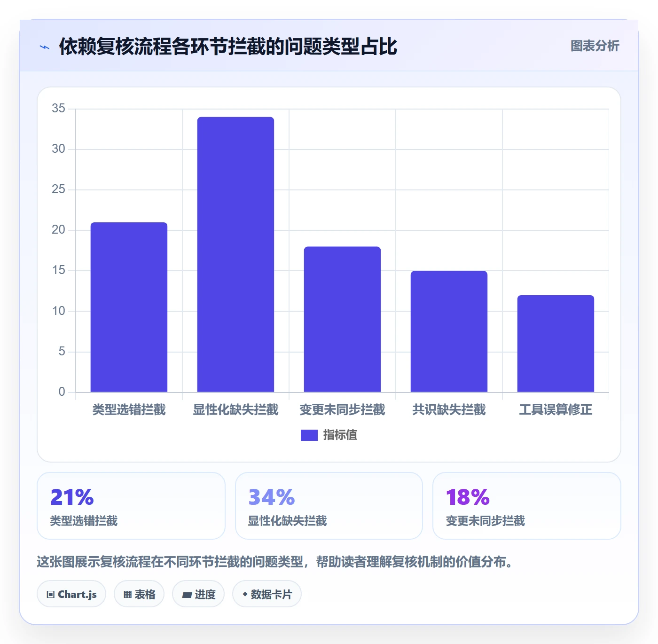
Task: Click the 工具误算修正 x-axis label
Action: pos(556,410)
